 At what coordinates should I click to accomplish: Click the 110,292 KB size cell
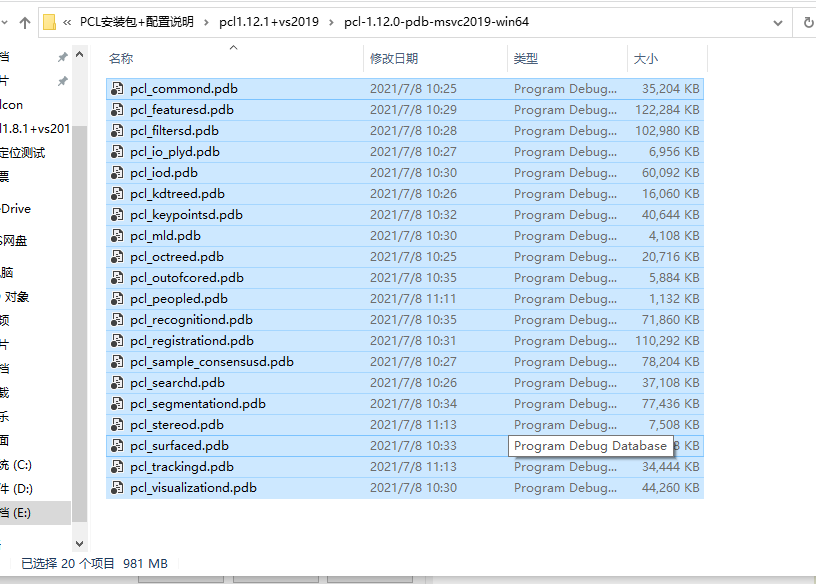(667, 340)
